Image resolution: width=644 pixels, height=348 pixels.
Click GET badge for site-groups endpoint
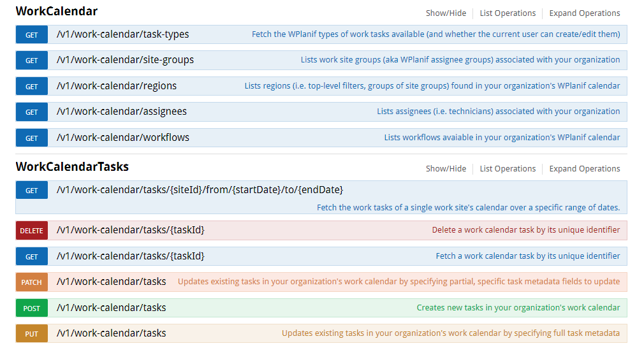[31, 61]
